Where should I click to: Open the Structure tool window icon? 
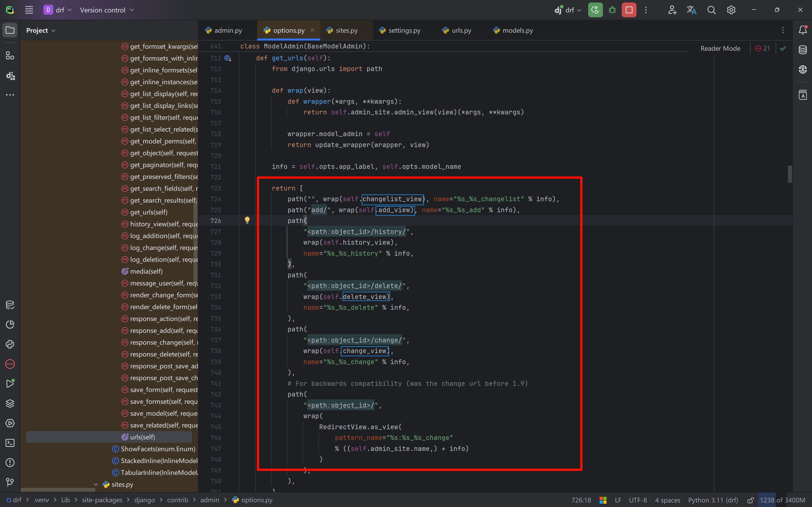tap(10, 56)
